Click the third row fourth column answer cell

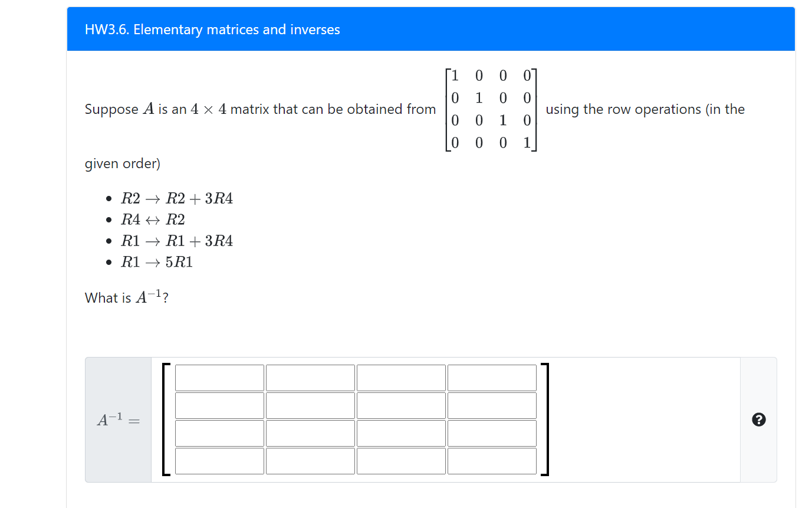click(x=492, y=432)
